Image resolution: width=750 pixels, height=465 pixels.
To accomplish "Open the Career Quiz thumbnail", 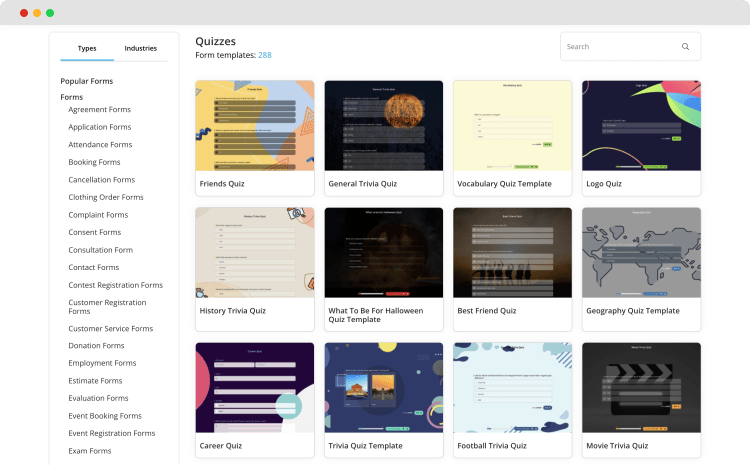I will (x=255, y=388).
